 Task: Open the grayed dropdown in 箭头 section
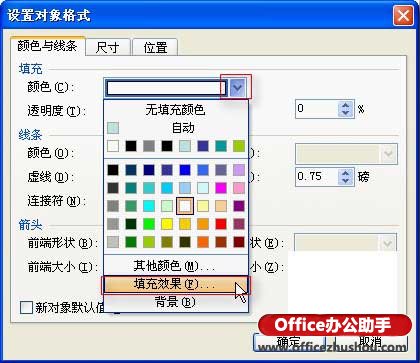pos(387,243)
